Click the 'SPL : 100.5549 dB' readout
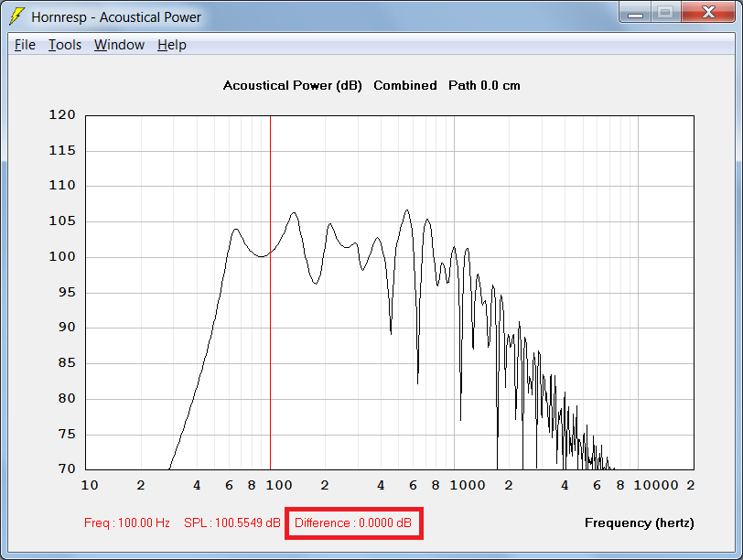Viewport: 743px width, 560px height. point(232,522)
